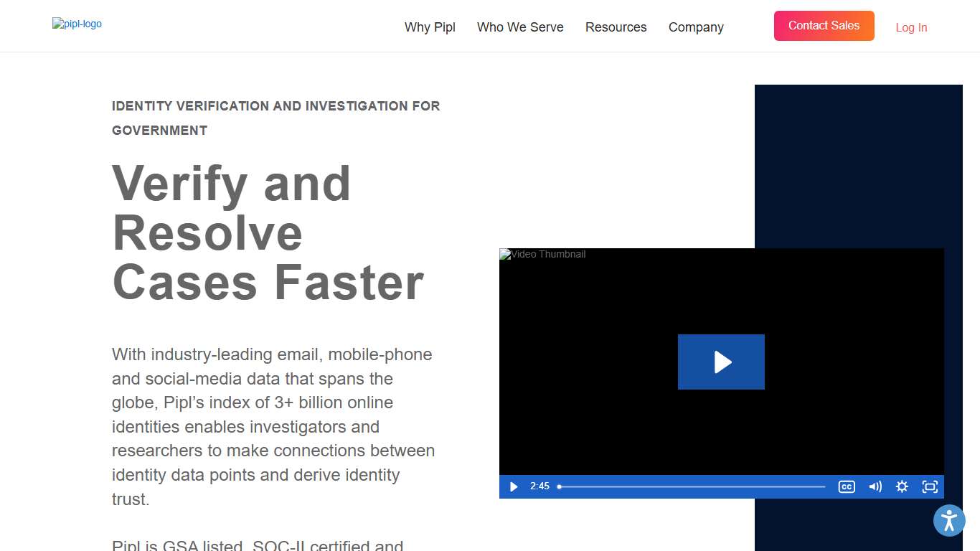Expand the Who We Serve menu
The height and width of the screenshot is (551, 980).
click(x=520, y=27)
